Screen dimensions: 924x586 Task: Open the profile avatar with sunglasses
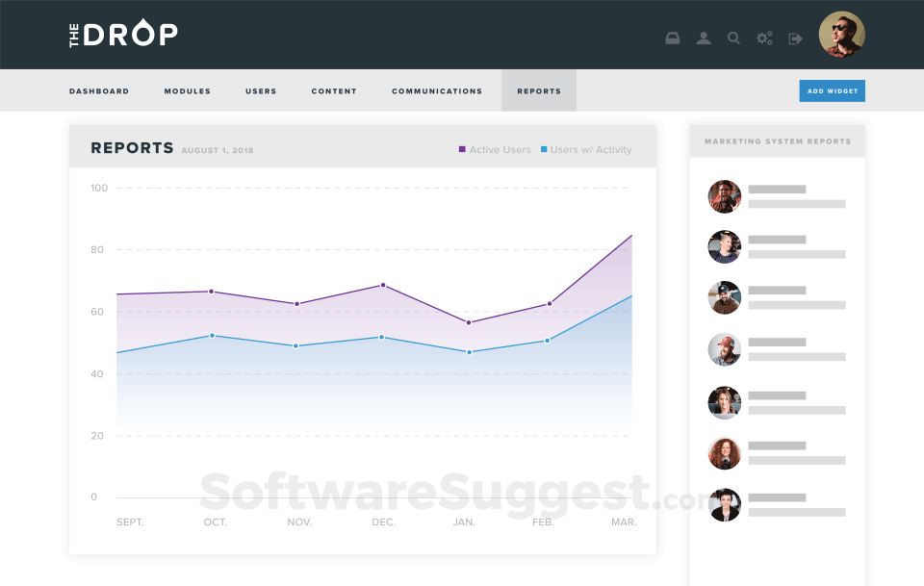(x=841, y=34)
